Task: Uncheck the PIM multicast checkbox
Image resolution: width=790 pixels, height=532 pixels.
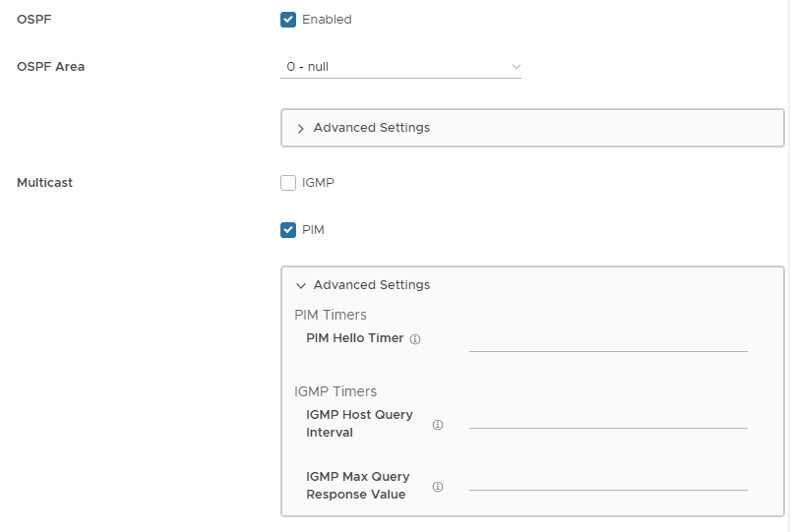Action: (x=288, y=230)
